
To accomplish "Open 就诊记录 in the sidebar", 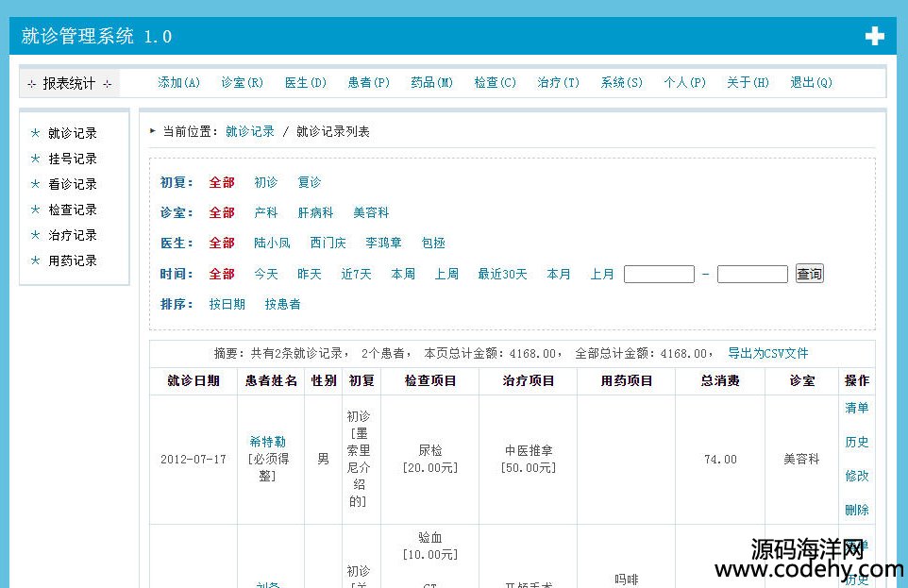I will (73, 133).
